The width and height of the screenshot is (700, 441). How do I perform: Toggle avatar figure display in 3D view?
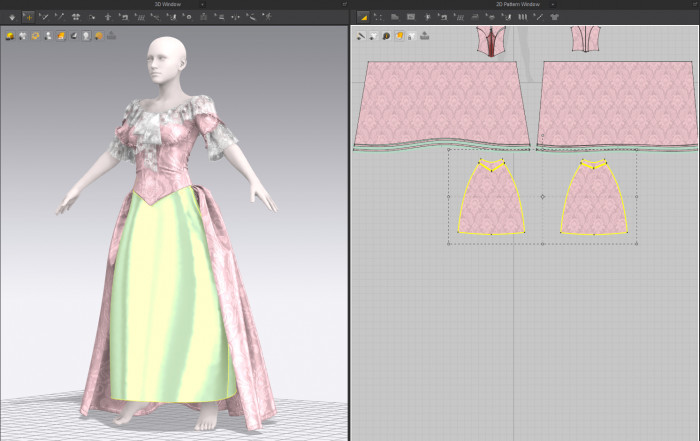click(x=48, y=36)
